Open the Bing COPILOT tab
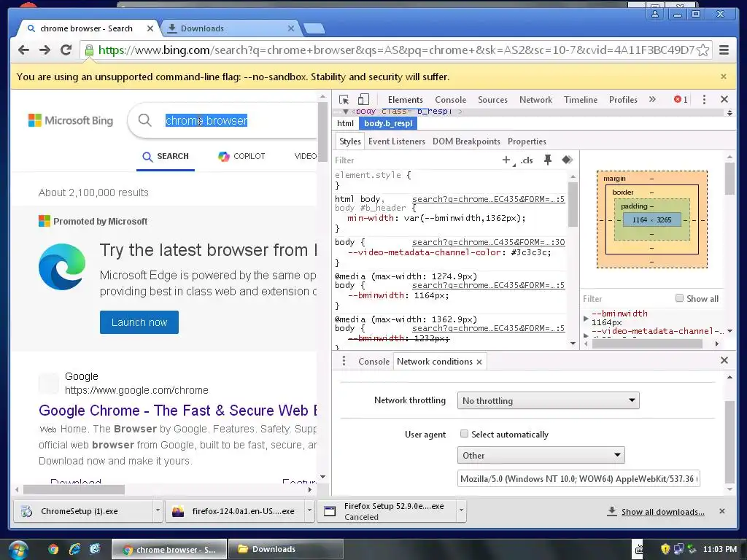Screen dimensions: 747x560 pos(241,156)
